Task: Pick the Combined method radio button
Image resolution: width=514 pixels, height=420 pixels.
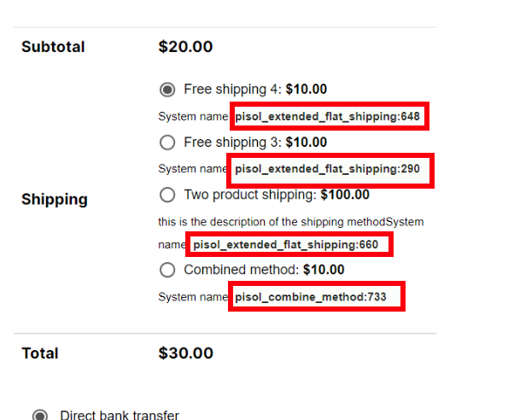Action: pyautogui.click(x=167, y=270)
